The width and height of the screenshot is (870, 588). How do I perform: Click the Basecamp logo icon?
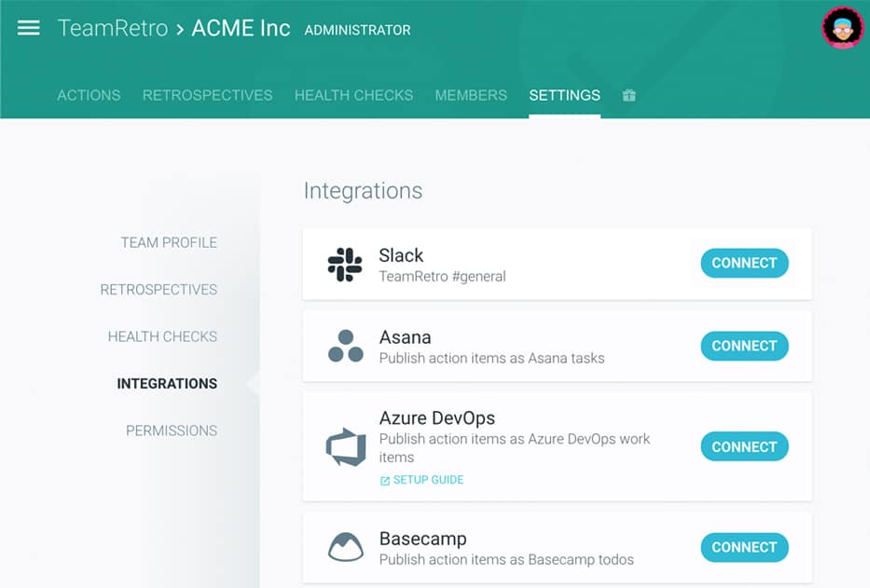pos(346,547)
